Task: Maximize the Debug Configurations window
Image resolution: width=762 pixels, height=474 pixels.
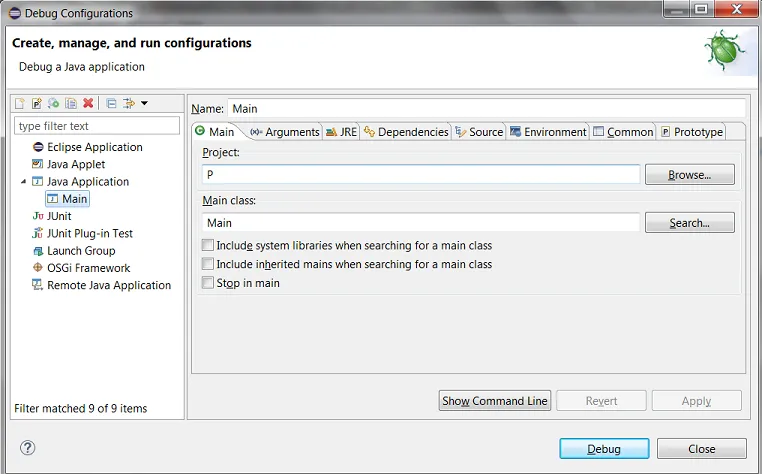Action: tap(701, 9)
